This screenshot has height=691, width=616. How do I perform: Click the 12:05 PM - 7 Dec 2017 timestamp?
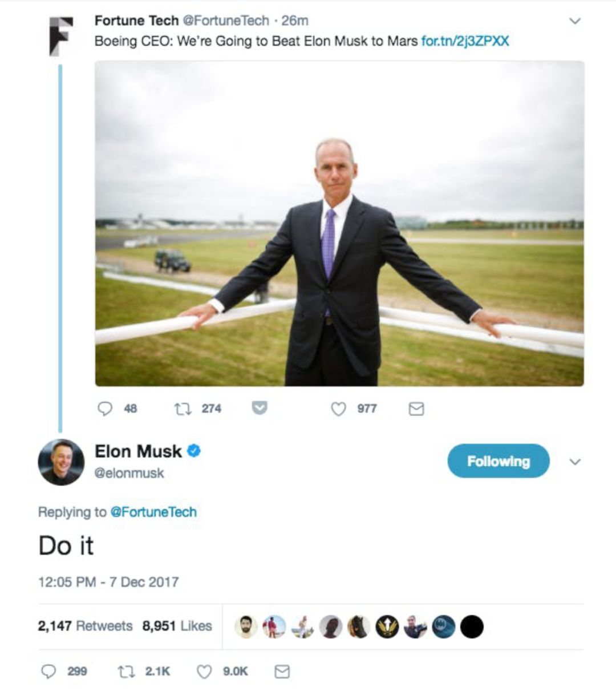(108, 582)
